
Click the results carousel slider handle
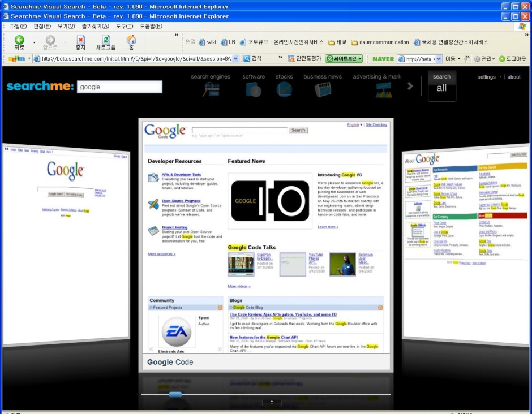pos(175,394)
